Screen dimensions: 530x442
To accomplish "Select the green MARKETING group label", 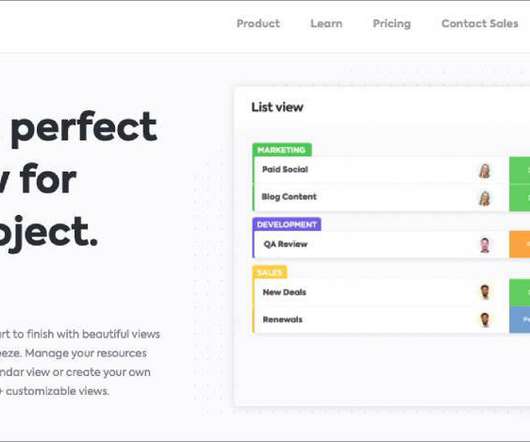I will click(x=282, y=150).
